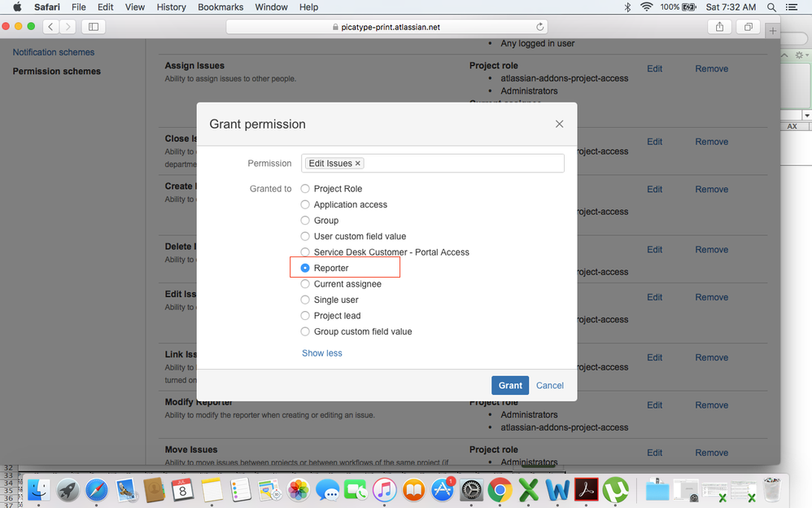Select Group custom field value option
Screen dimensions: 812x508
pos(305,332)
